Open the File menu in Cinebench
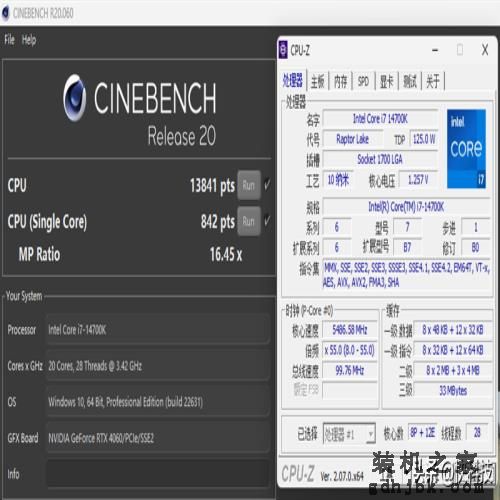The height and width of the screenshot is (500, 500). [9, 40]
